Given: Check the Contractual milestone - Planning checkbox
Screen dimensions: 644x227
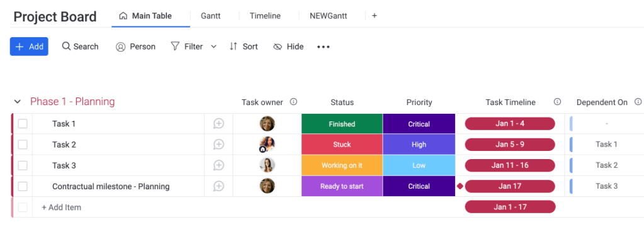Looking at the screenshot, I should (23, 186).
